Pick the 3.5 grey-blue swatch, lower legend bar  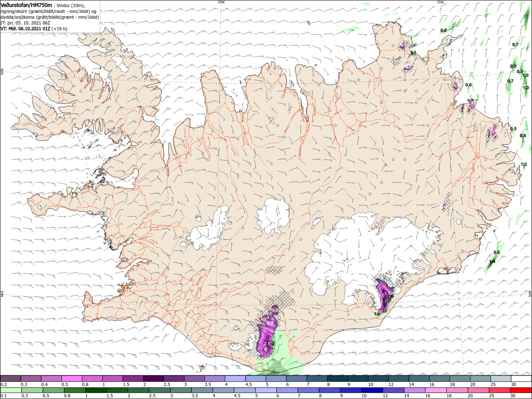coord(202,390)
